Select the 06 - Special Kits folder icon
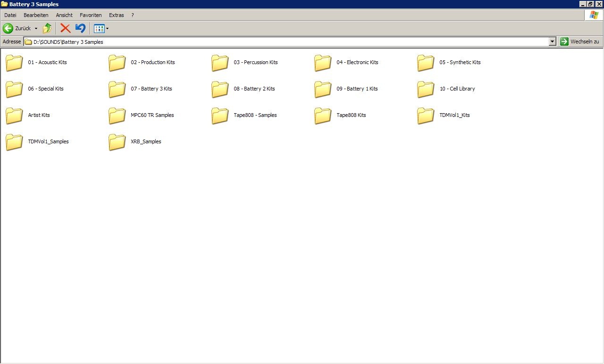This screenshot has width=604, height=364. 14,89
